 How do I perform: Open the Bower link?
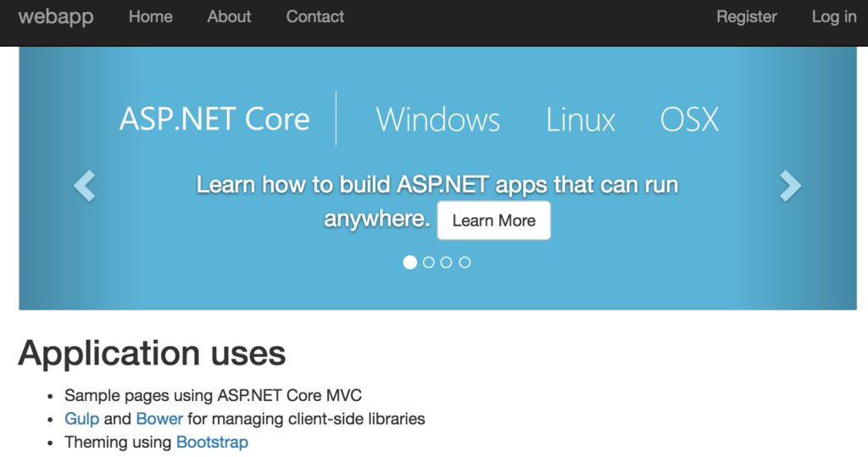[x=159, y=419]
